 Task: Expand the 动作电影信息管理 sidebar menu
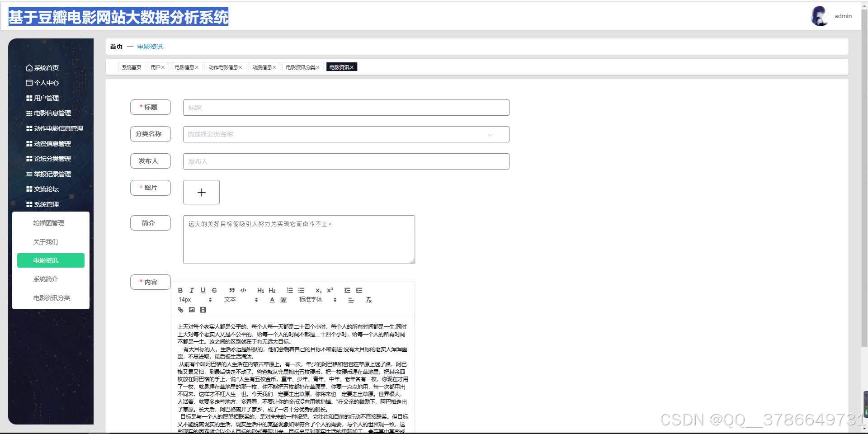55,128
